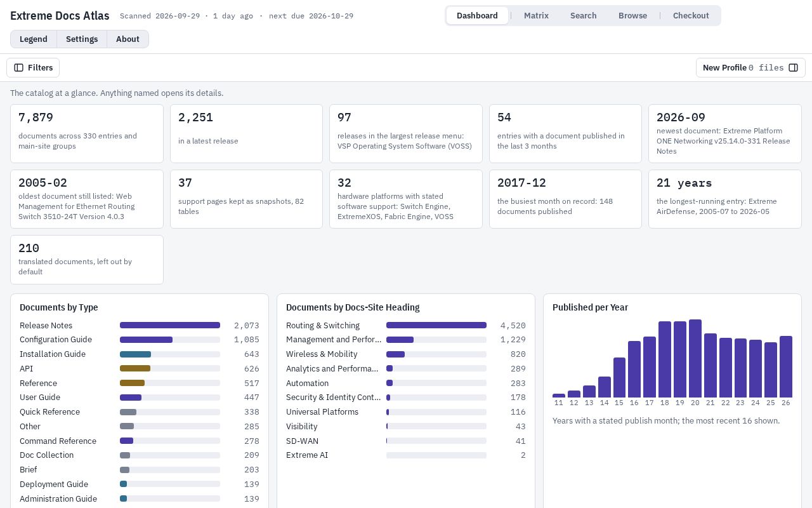
Task: Click the year 20 bar in Published per Year
Action: (x=695, y=358)
